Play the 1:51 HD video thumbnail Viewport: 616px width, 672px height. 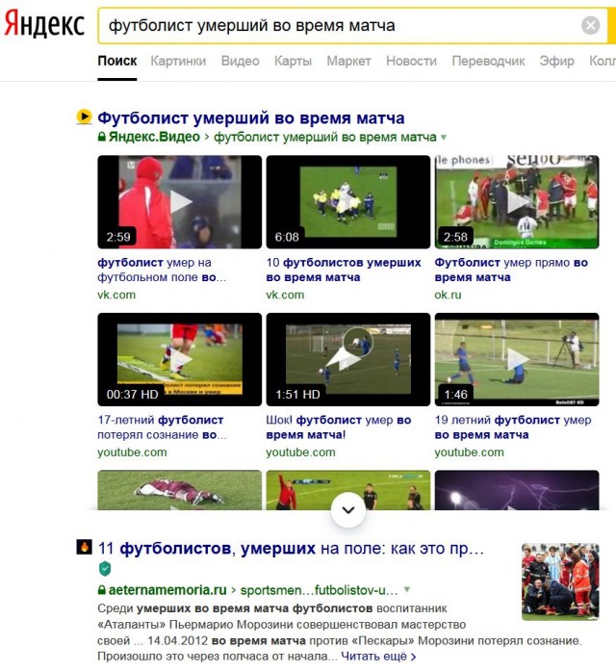pos(348,359)
